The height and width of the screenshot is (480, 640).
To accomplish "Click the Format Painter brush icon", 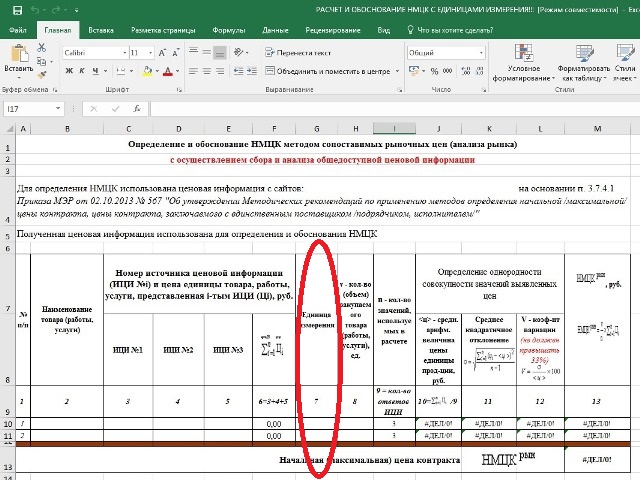I will (41, 75).
